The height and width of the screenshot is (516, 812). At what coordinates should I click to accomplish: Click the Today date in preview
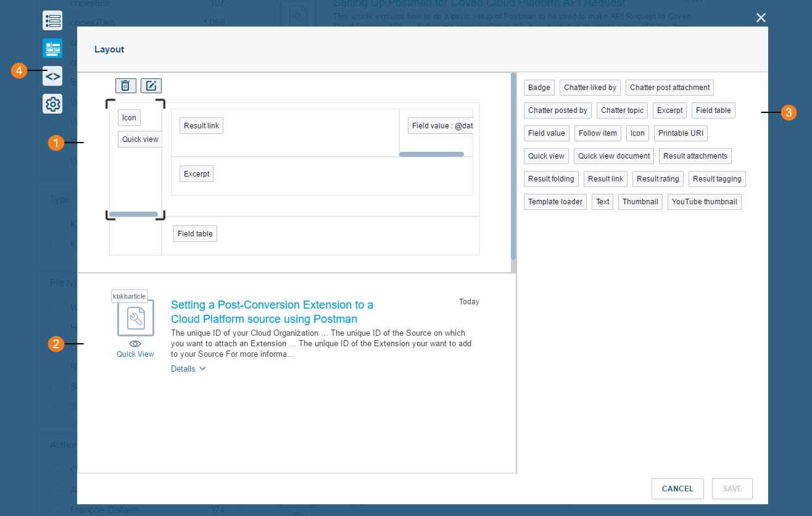(469, 302)
